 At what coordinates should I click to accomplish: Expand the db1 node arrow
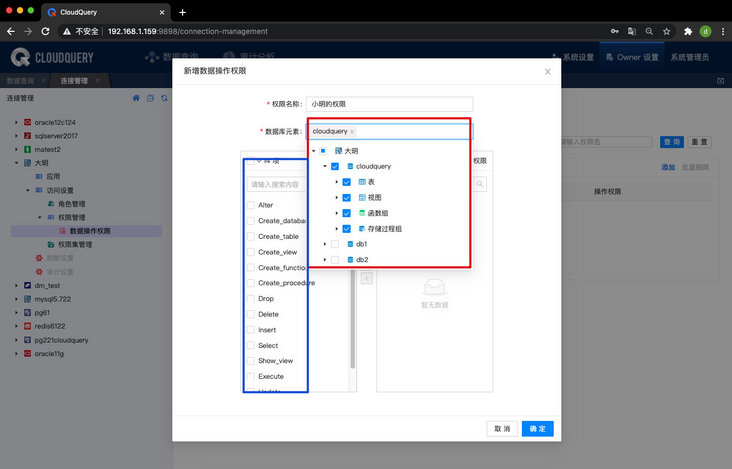pos(325,244)
